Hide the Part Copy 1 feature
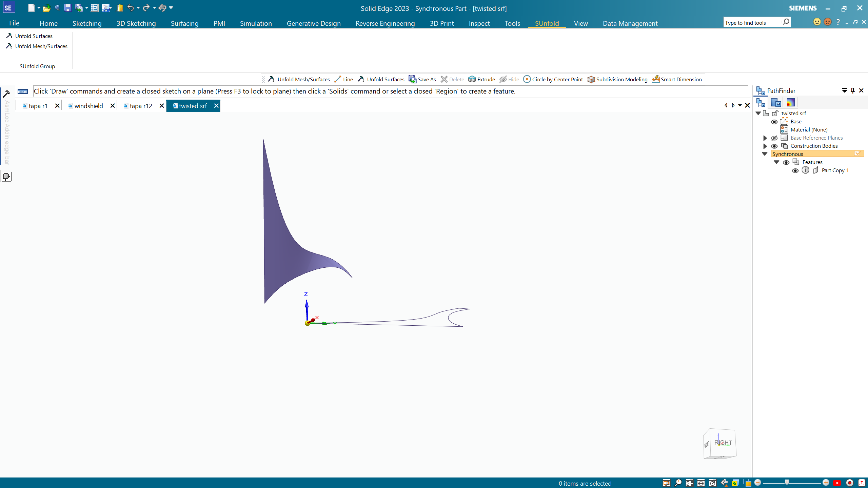The image size is (868, 488). (795, 170)
